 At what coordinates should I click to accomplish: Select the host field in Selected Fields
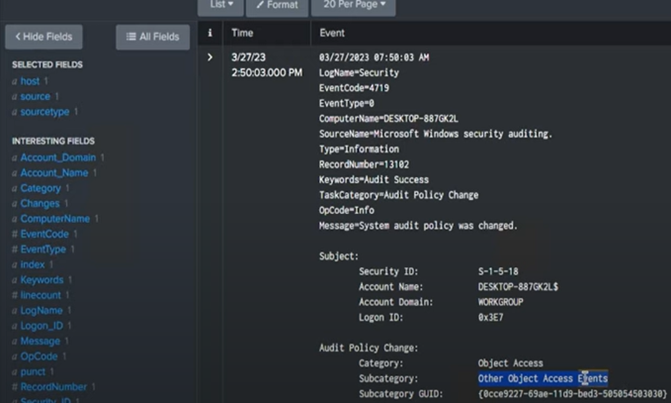pyautogui.click(x=30, y=81)
